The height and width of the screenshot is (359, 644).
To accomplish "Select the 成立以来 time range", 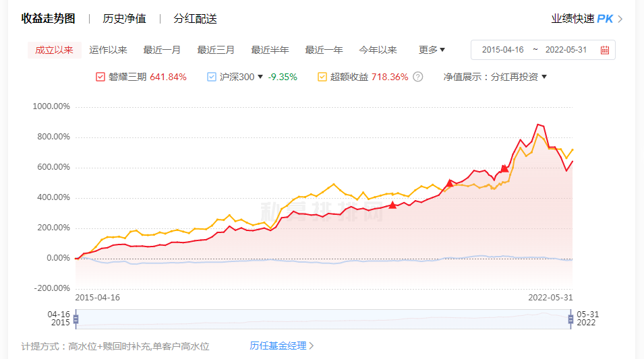I will 54,50.
